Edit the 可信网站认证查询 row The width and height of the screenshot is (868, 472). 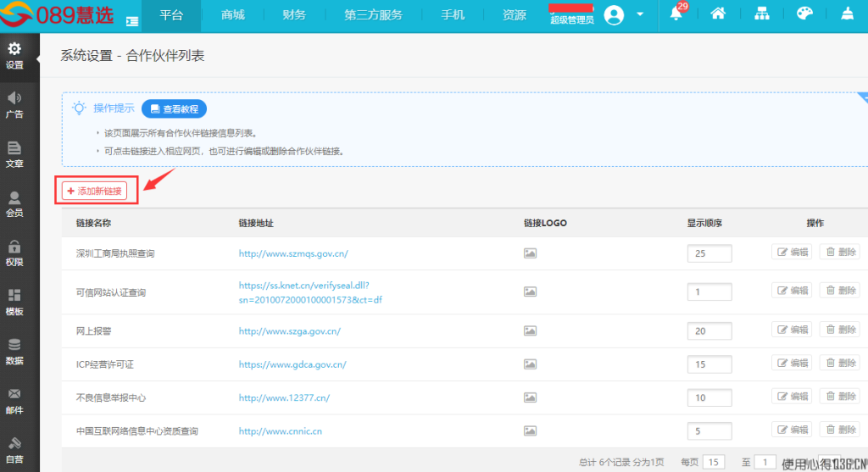793,291
